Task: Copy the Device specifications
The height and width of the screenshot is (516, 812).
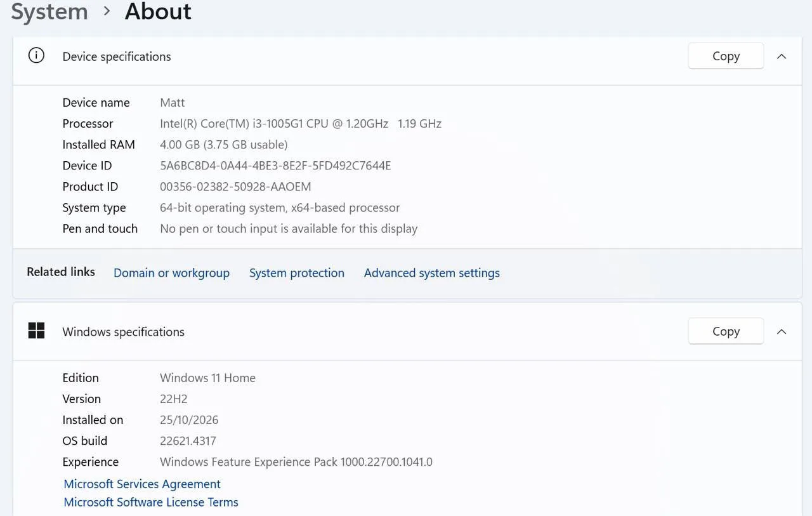Action: click(726, 56)
